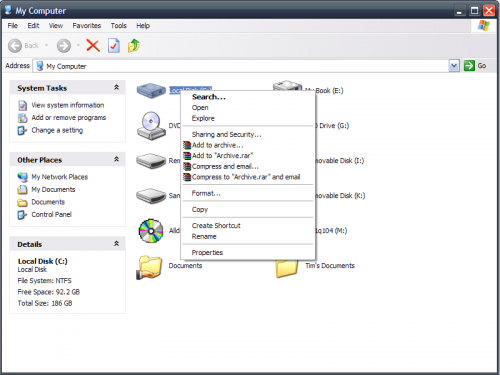This screenshot has height=375, width=500.
Task: Select the removable disk icon labeled Rem
Action: [x=151, y=161]
